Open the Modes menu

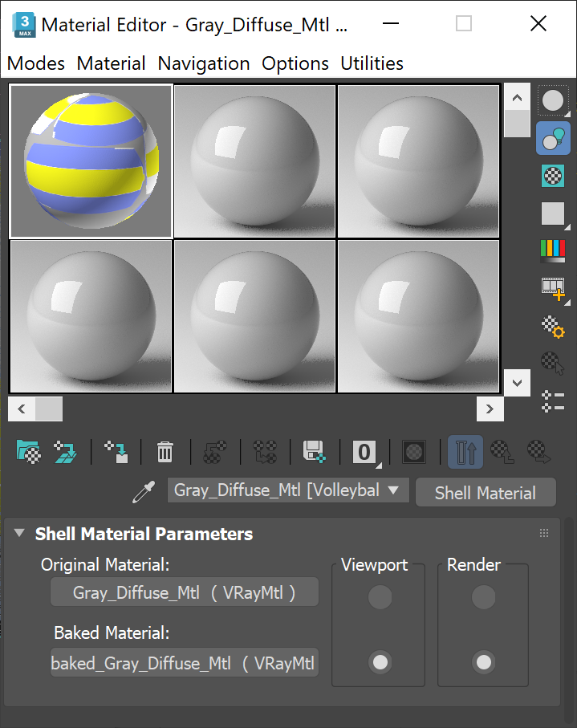point(36,63)
